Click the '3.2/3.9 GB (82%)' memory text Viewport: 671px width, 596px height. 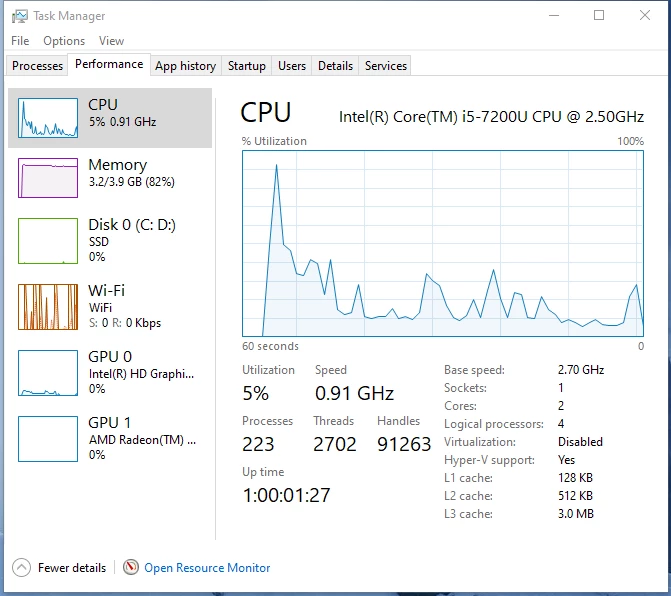(x=131, y=182)
